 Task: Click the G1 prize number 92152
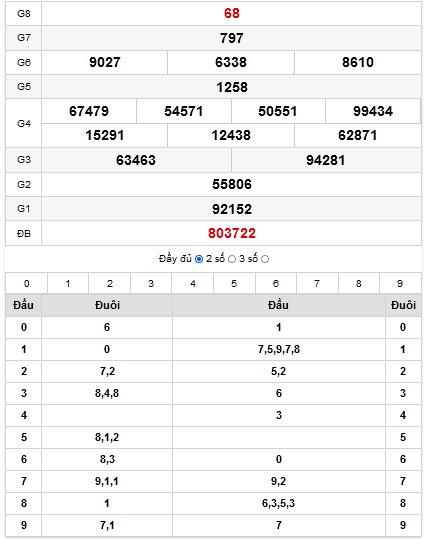231,209
